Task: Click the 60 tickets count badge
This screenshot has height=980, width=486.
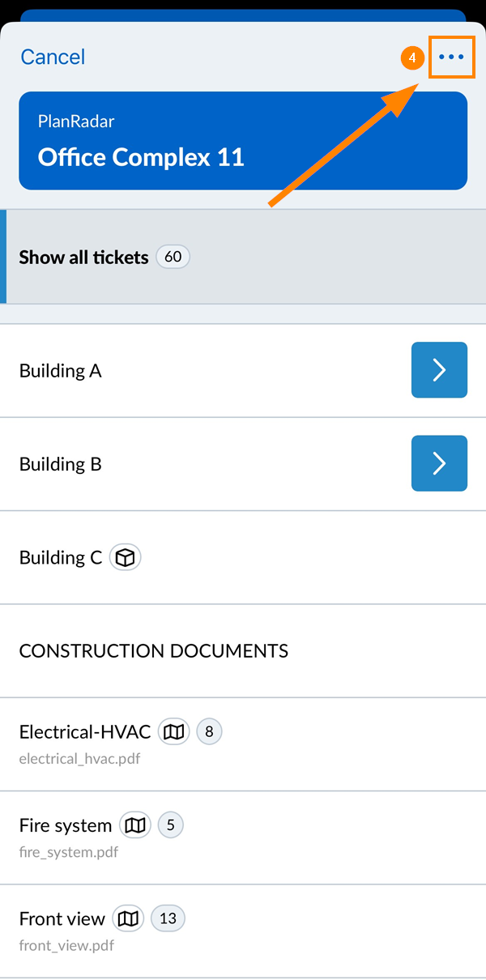Action: (173, 258)
